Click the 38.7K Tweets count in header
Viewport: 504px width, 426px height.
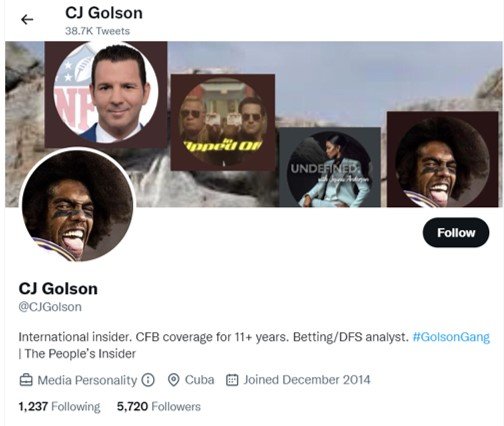click(97, 31)
